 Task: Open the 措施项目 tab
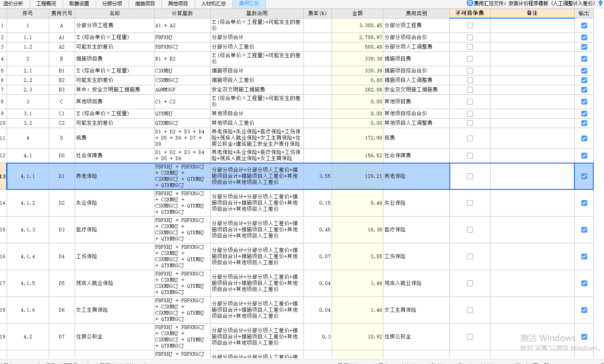145,3
